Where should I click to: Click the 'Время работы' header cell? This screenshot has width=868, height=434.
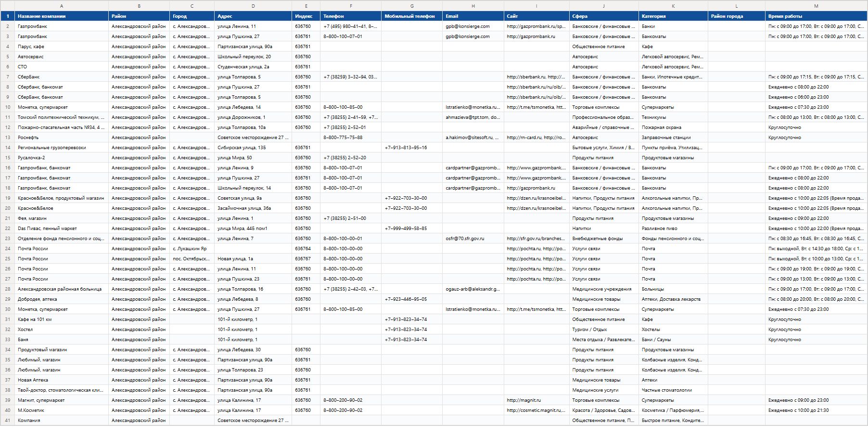[x=816, y=16]
